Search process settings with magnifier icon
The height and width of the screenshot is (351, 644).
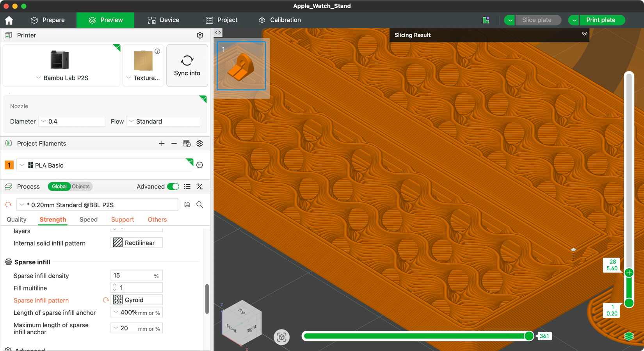click(199, 205)
